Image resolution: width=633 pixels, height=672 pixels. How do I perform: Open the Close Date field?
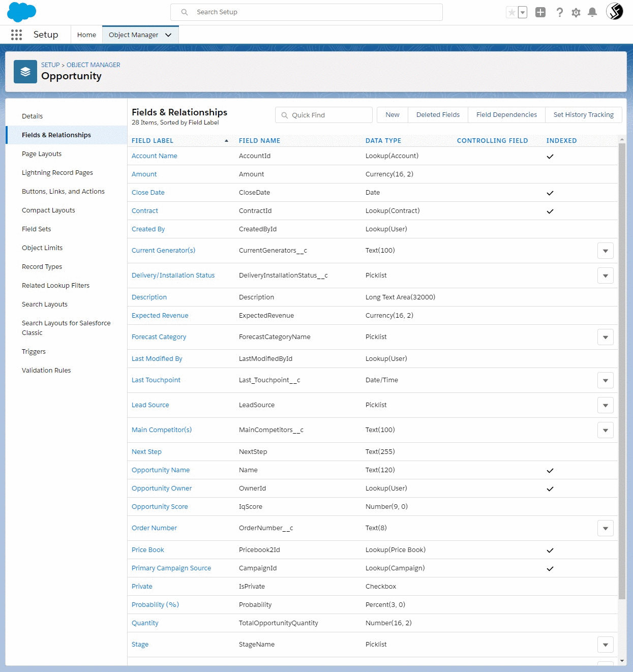point(148,193)
